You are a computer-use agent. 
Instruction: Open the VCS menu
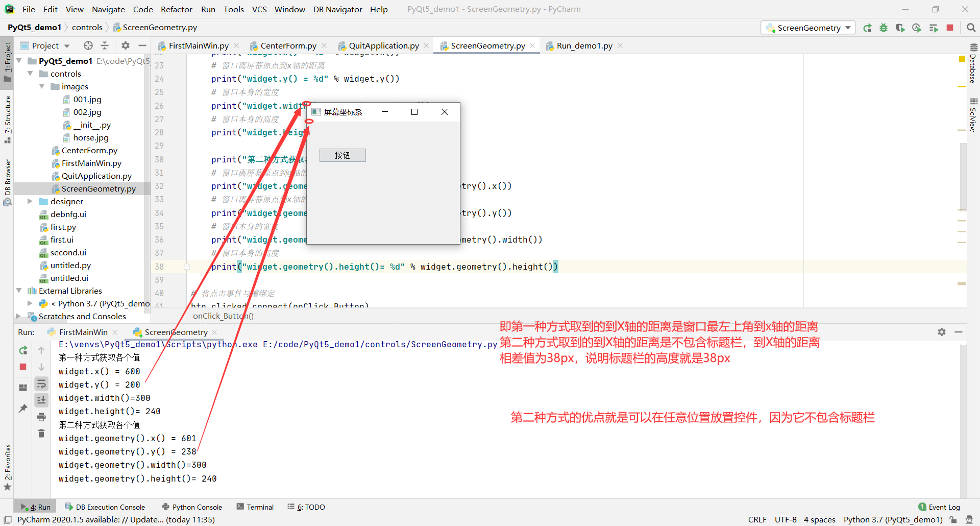[x=259, y=9]
